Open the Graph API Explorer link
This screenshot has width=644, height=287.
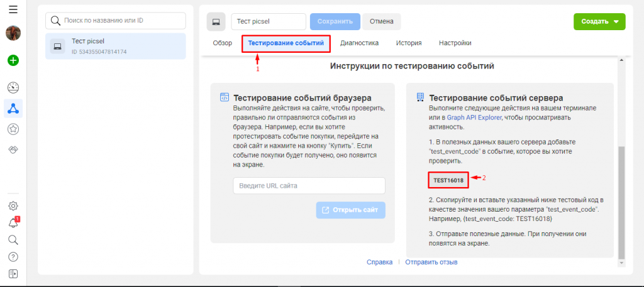click(474, 117)
